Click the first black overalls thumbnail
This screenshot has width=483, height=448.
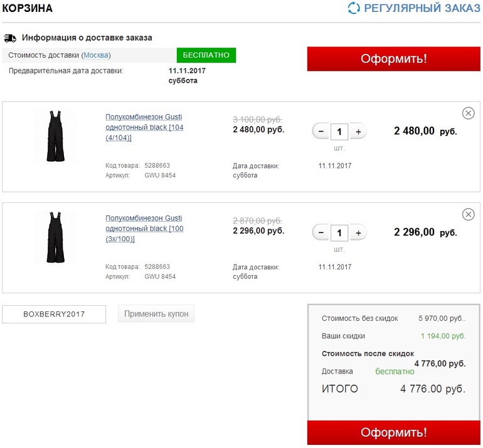(55, 136)
